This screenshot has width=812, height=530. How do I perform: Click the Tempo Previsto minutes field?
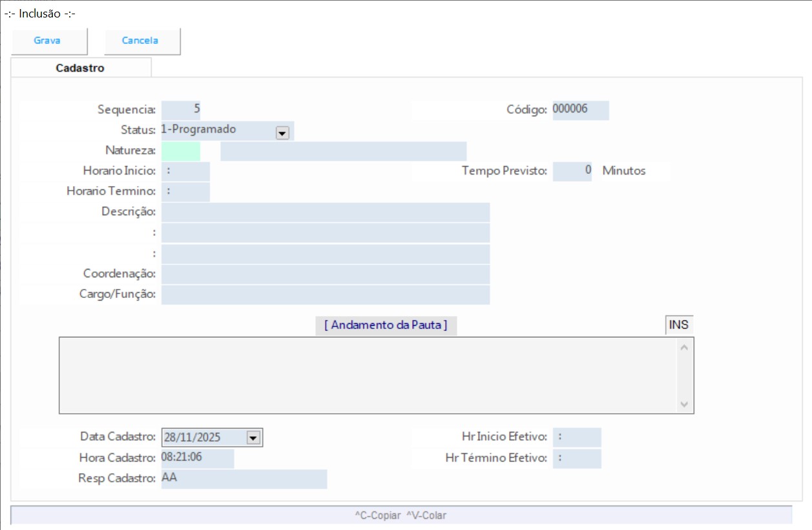[572, 171]
